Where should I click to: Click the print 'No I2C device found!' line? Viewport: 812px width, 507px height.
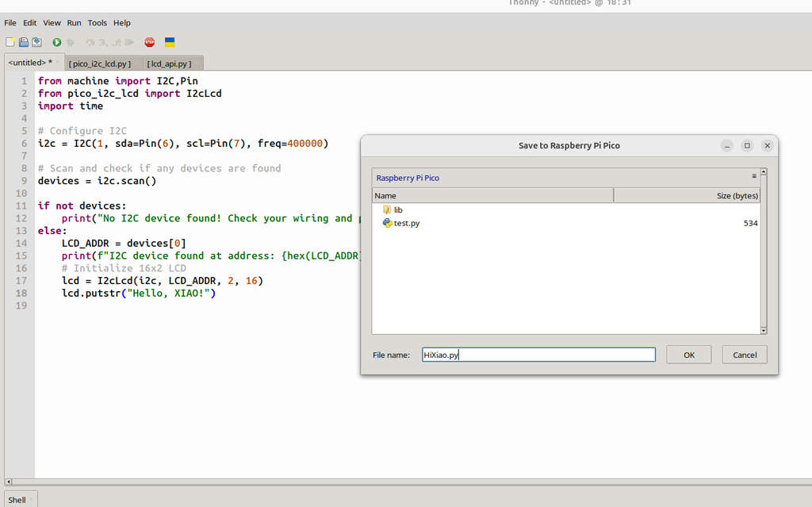tap(211, 218)
